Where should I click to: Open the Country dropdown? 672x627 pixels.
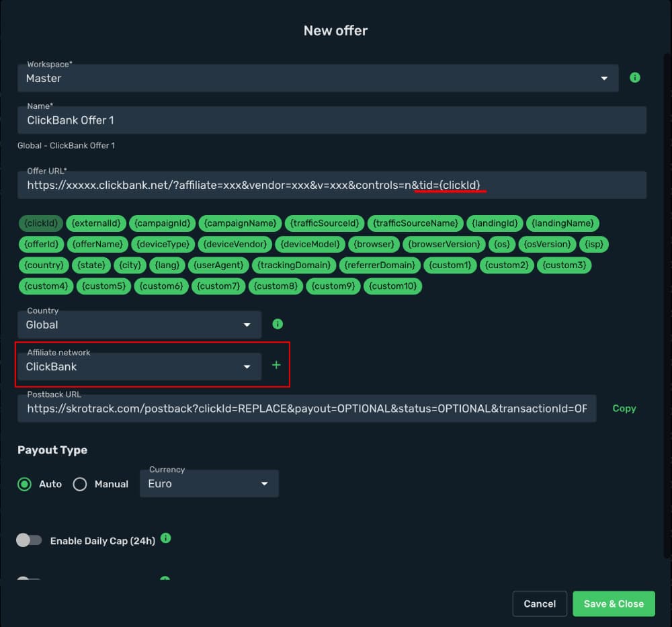pyautogui.click(x=139, y=325)
